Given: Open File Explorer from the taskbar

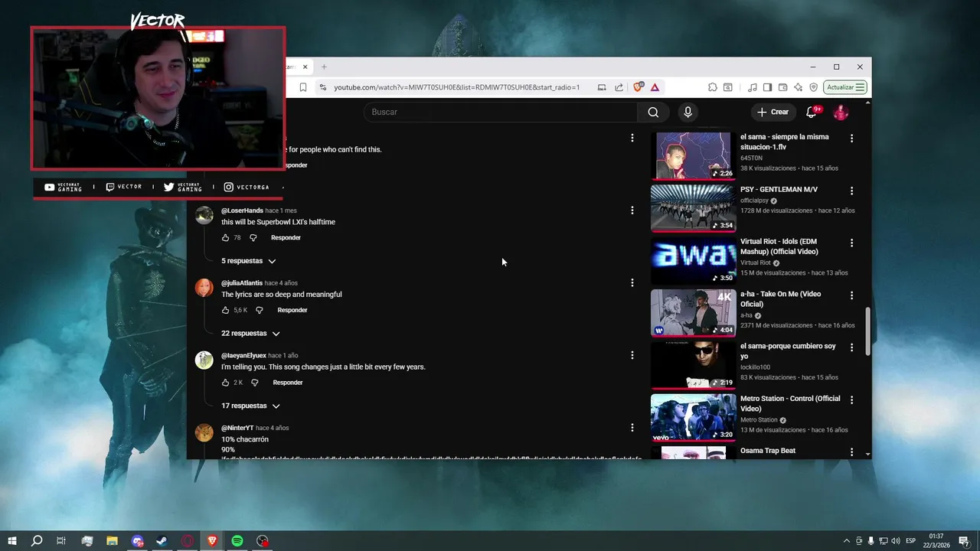Looking at the screenshot, I should click(112, 541).
